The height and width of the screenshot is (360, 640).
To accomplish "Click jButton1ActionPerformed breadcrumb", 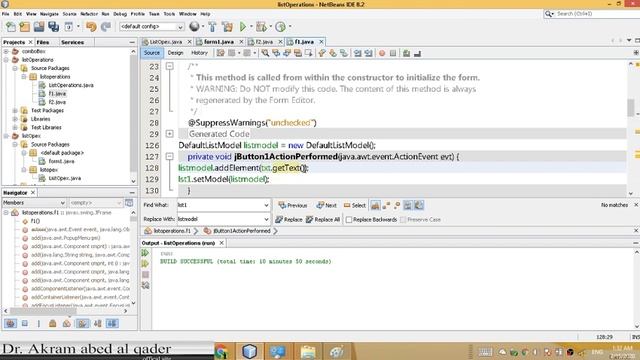I will click(x=242, y=231).
